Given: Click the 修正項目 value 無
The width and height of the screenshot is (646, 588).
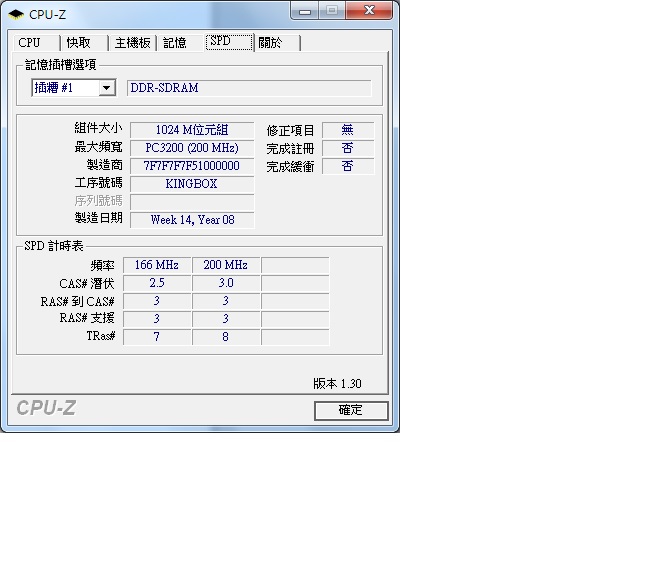Looking at the screenshot, I should pos(348,130).
